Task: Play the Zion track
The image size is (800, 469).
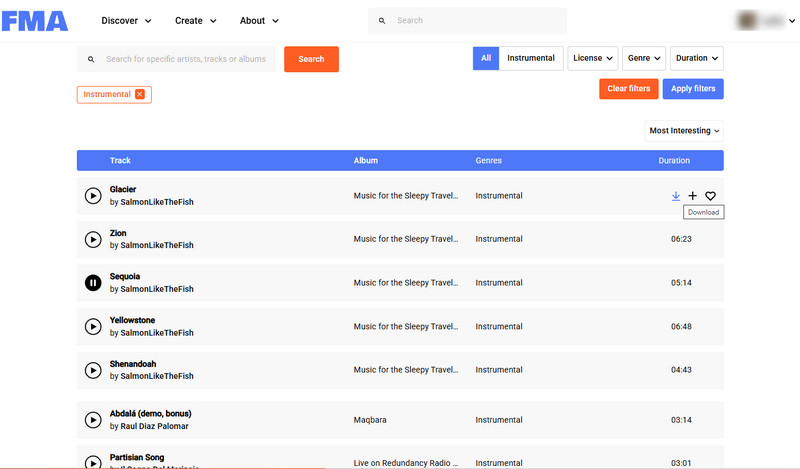Action: 93,239
